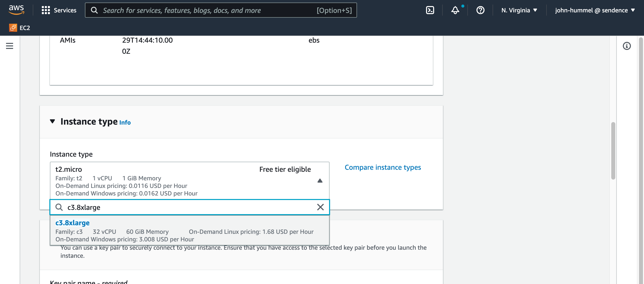Viewport: 644px width, 284px height.
Task: Click the EC2 tab label
Action: click(x=24, y=27)
